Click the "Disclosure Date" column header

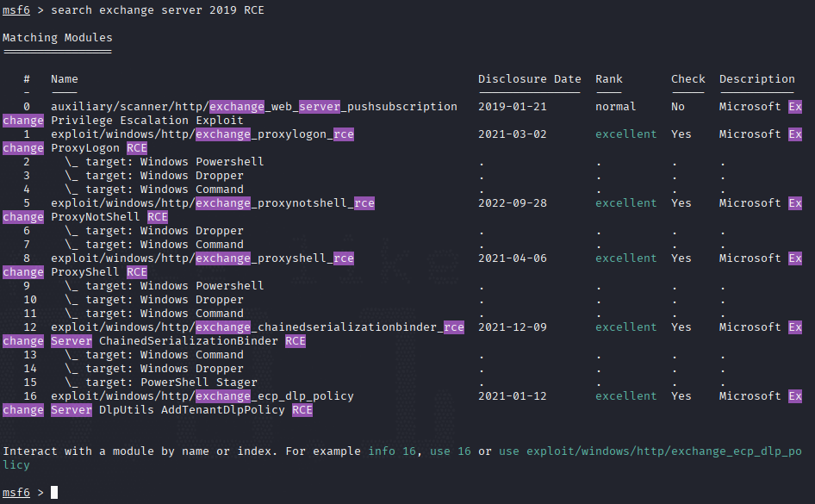[530, 79]
